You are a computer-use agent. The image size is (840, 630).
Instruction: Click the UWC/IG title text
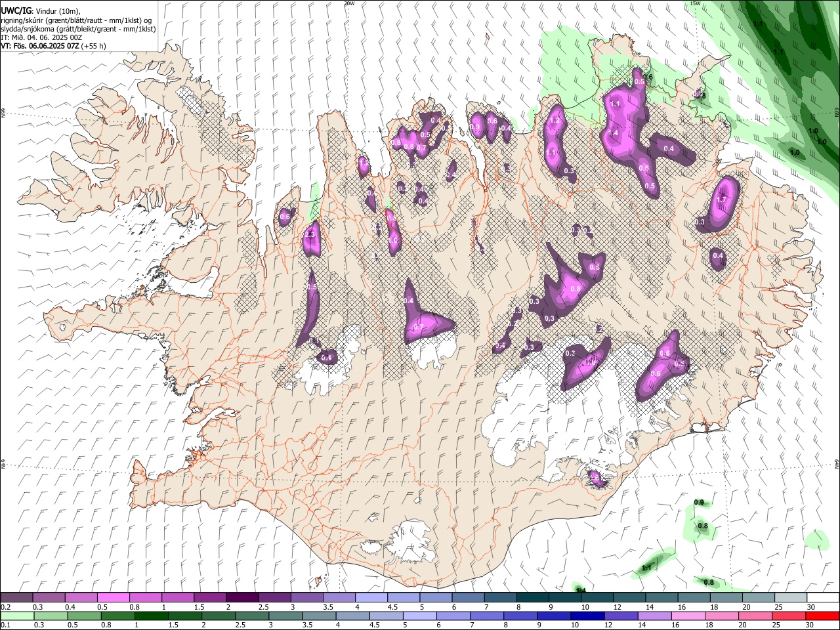tap(16, 10)
